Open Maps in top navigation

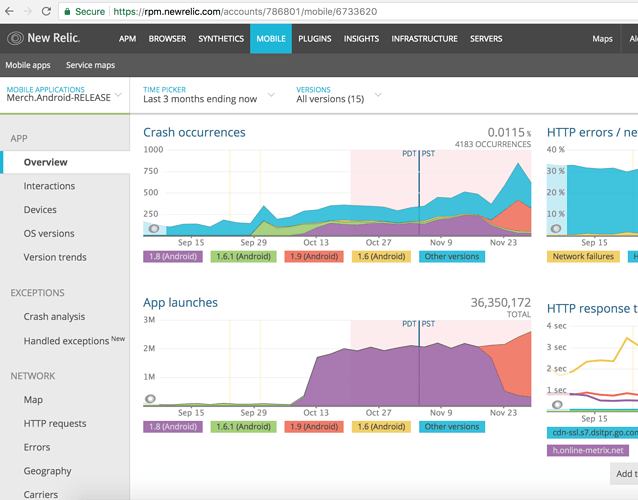[x=602, y=39]
